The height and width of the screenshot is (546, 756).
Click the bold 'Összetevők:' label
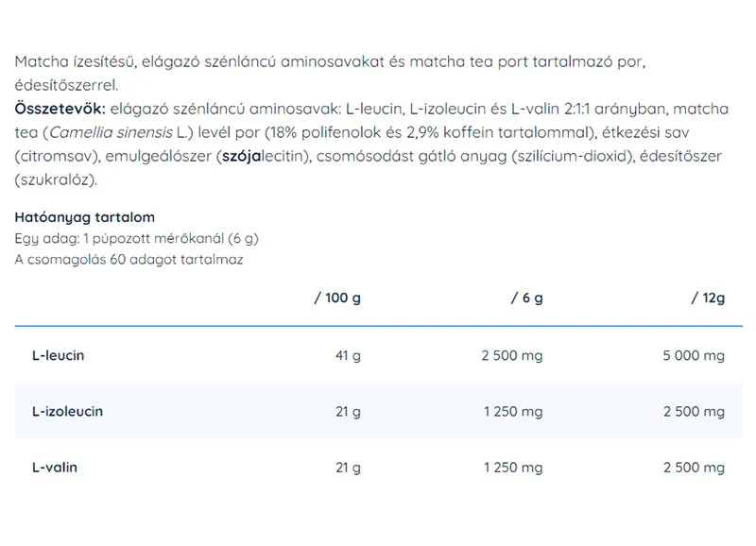[x=60, y=109]
